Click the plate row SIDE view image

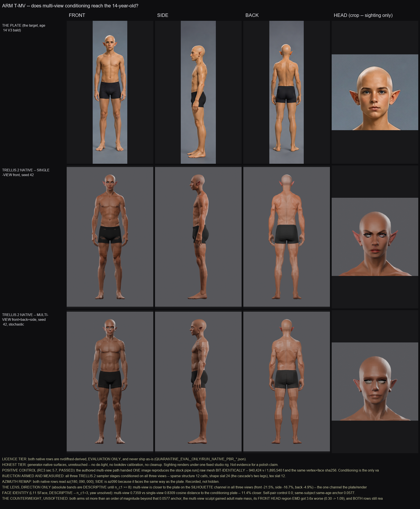pos(198,92)
